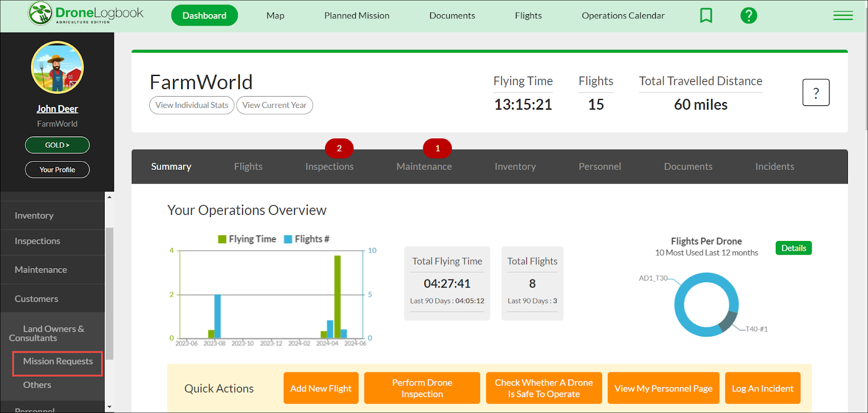Click the Total Flights card
Screen dimensions: 868x413
point(532,283)
